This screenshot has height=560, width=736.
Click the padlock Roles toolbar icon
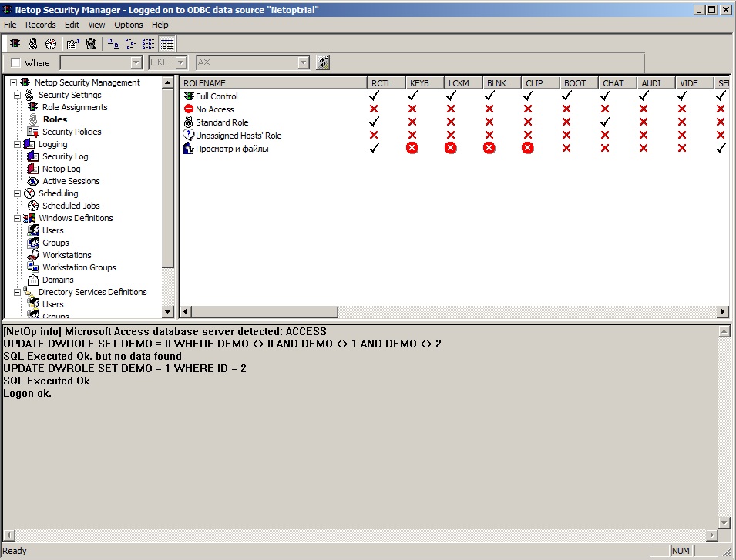click(x=33, y=44)
